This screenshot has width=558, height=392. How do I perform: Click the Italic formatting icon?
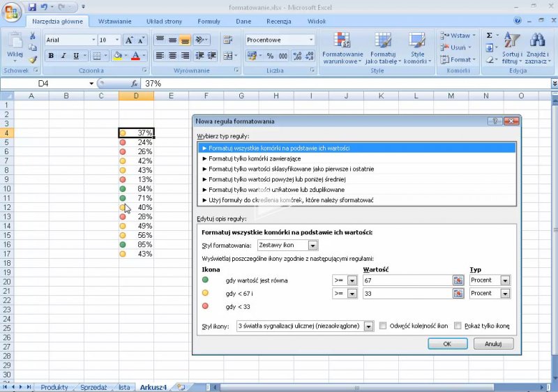63,56
